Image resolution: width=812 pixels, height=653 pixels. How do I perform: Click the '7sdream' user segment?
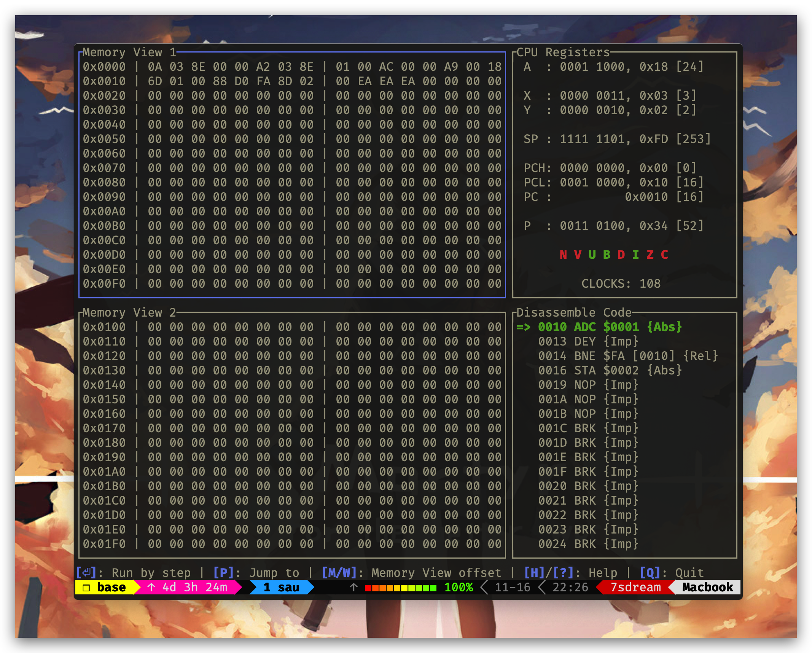pyautogui.click(x=635, y=587)
